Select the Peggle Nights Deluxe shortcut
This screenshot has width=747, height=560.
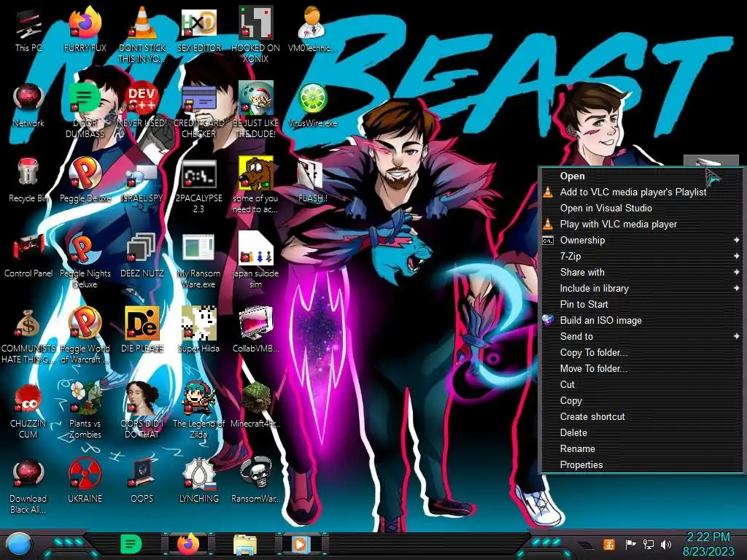(x=85, y=260)
